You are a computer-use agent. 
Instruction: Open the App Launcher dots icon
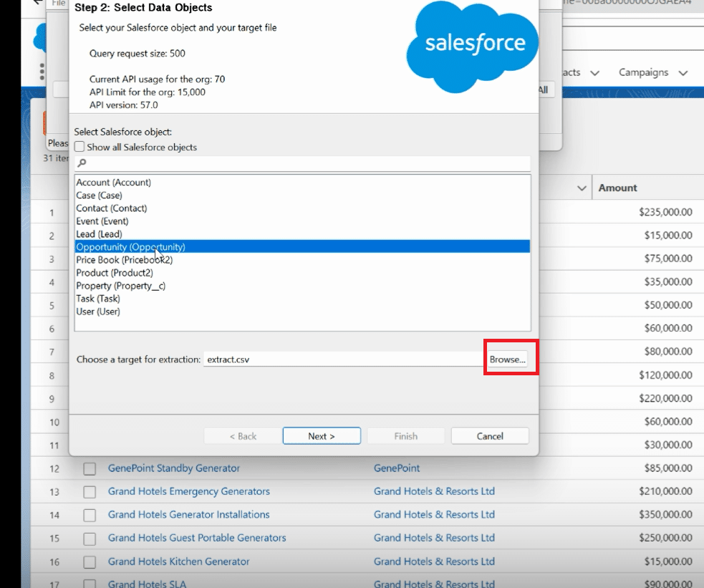[42, 72]
